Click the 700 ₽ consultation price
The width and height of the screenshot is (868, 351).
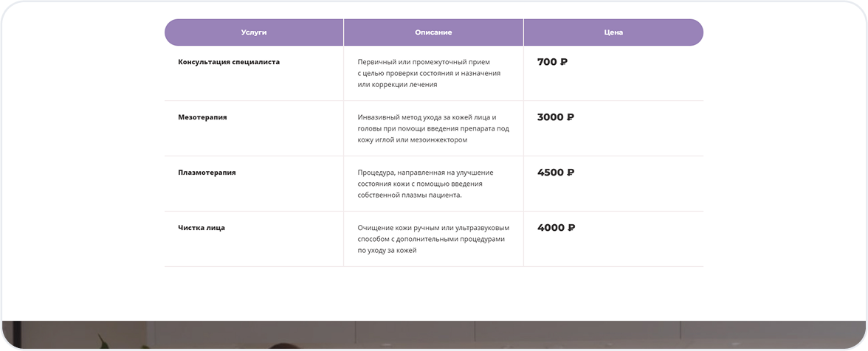coord(552,62)
